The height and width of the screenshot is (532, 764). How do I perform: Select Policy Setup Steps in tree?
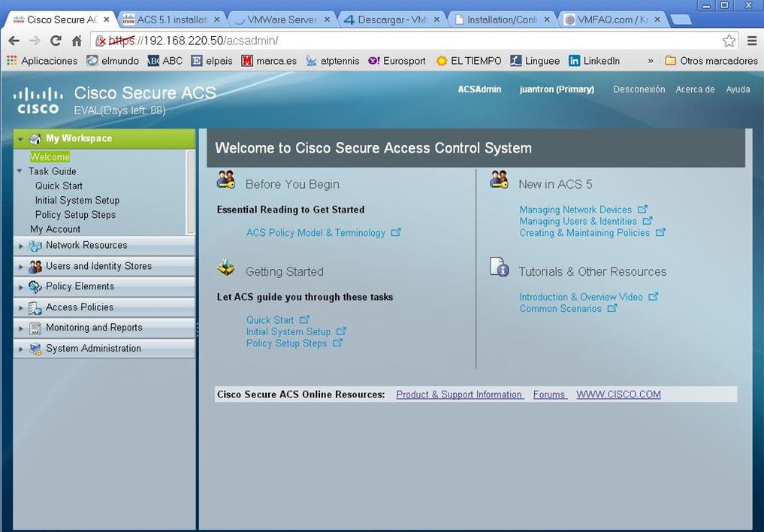coord(76,215)
